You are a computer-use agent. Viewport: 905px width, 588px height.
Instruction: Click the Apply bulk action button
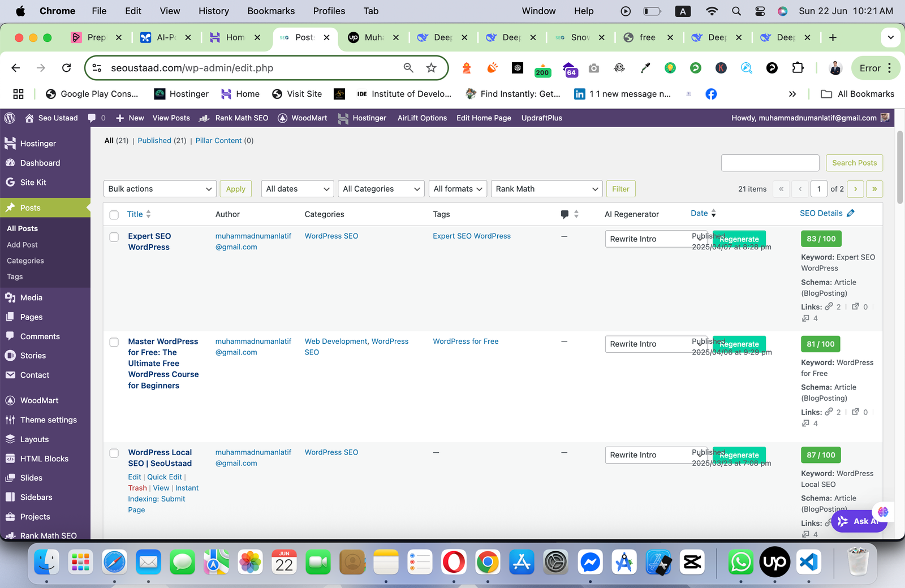235,189
